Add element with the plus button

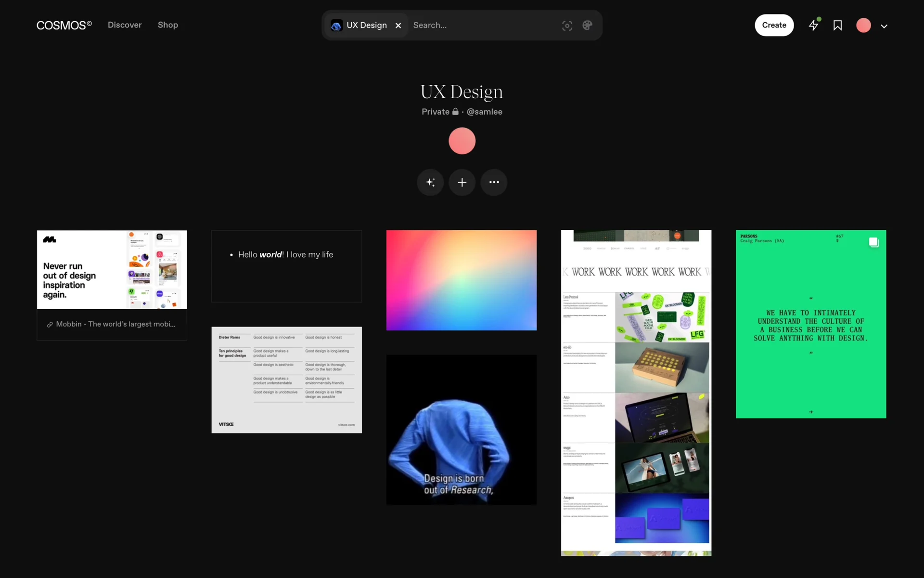click(x=462, y=182)
